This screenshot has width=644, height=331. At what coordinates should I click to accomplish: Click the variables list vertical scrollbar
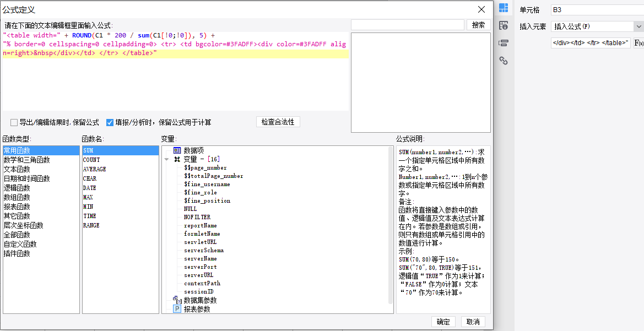pos(391,225)
